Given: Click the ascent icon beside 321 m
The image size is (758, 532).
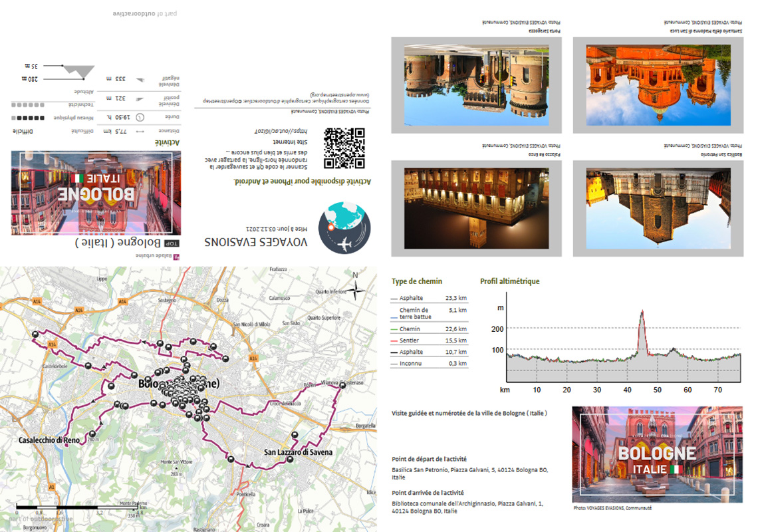Looking at the screenshot, I should [140, 99].
